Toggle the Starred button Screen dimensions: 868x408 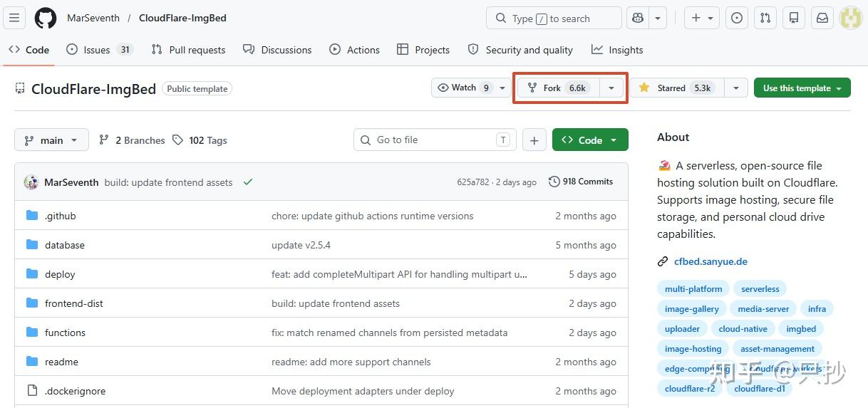coord(676,88)
